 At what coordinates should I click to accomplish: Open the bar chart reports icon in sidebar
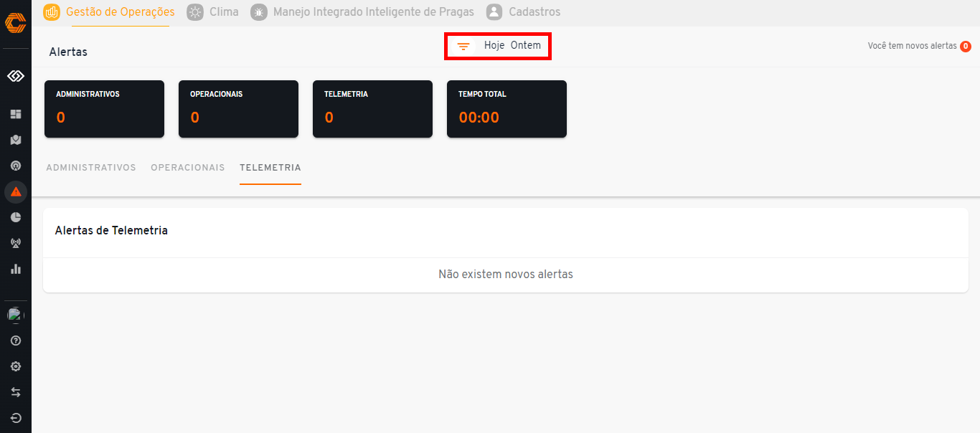[x=16, y=269]
